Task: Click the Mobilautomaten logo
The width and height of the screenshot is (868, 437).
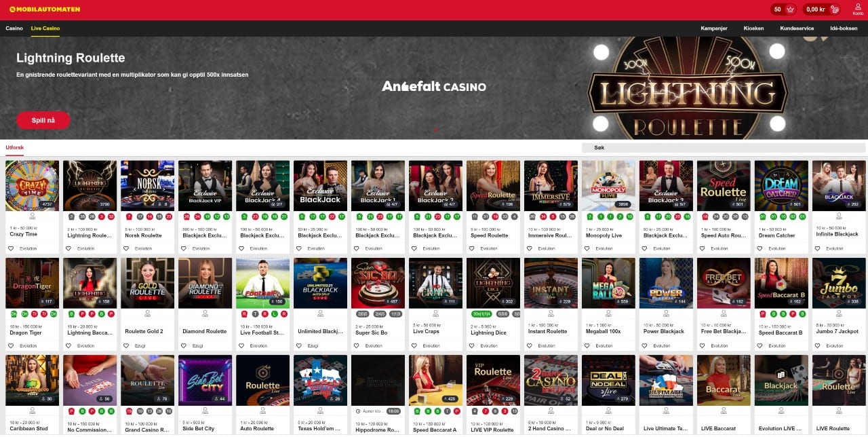Action: pos(45,9)
